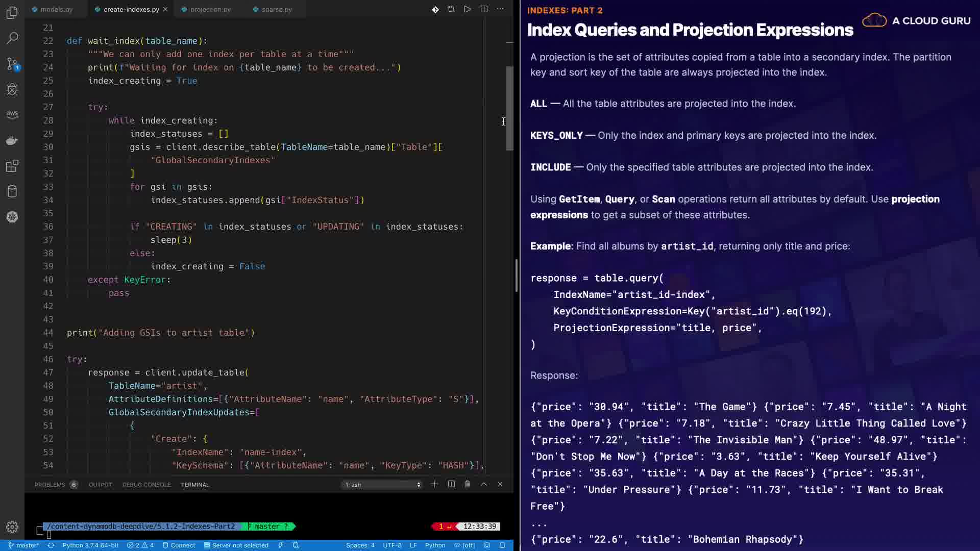Toggle the [off] status bar indicator
This screenshot has width=980, height=551.
pyautogui.click(x=464, y=545)
